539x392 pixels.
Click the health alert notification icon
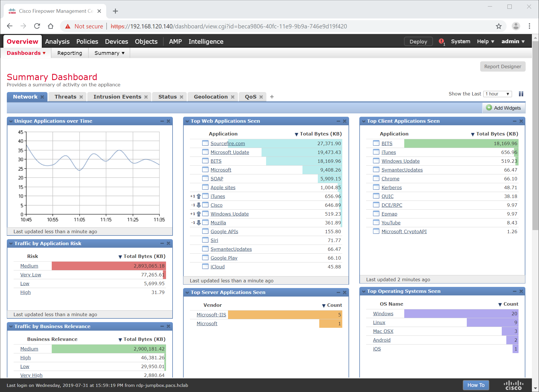[x=441, y=41]
